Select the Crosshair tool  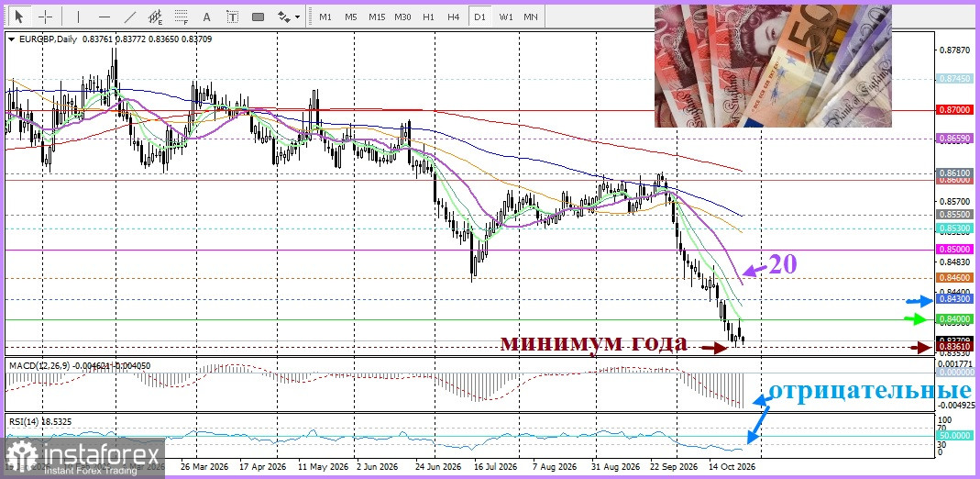click(45, 17)
